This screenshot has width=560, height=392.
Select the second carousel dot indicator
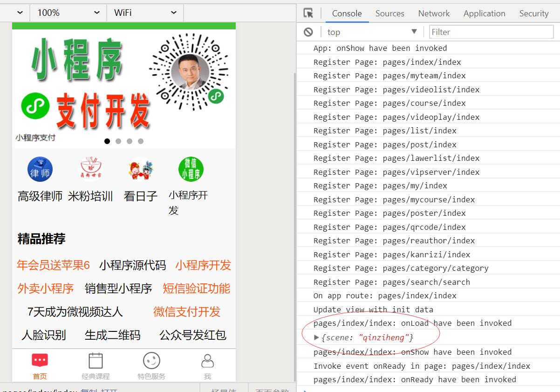click(x=118, y=141)
